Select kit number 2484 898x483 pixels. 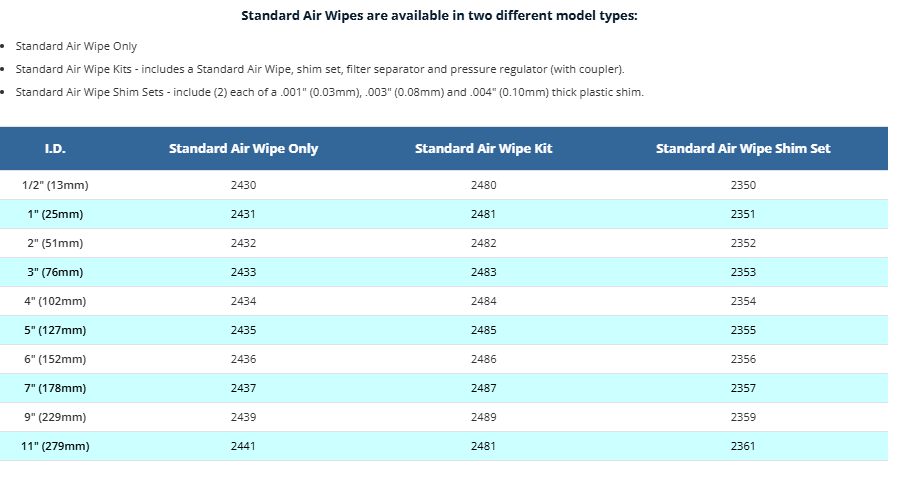(483, 301)
